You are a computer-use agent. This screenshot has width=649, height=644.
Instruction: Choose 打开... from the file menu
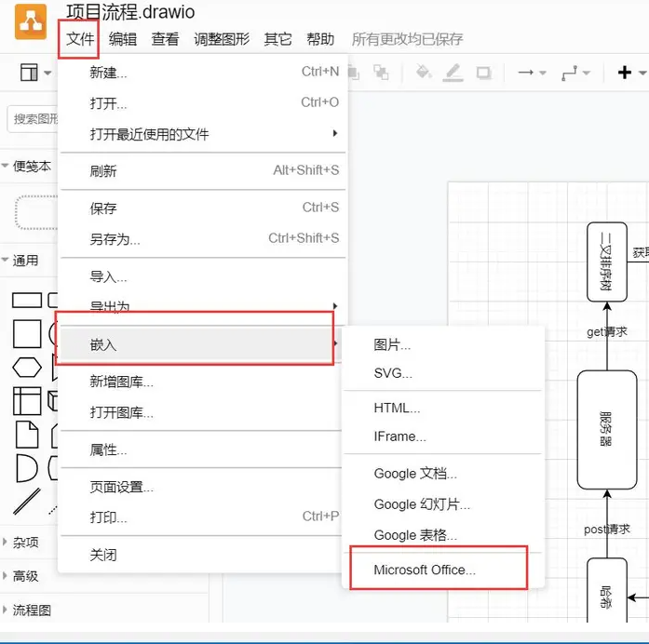tap(203, 103)
